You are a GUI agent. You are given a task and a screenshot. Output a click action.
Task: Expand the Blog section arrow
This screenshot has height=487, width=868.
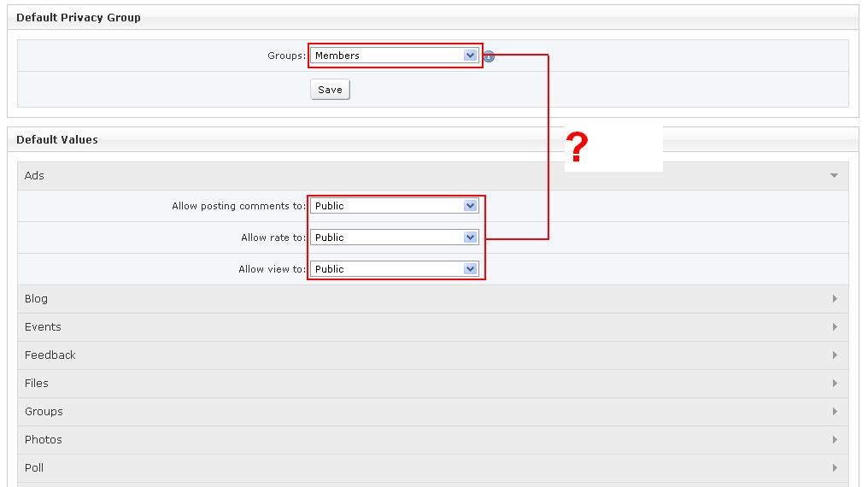(835, 299)
